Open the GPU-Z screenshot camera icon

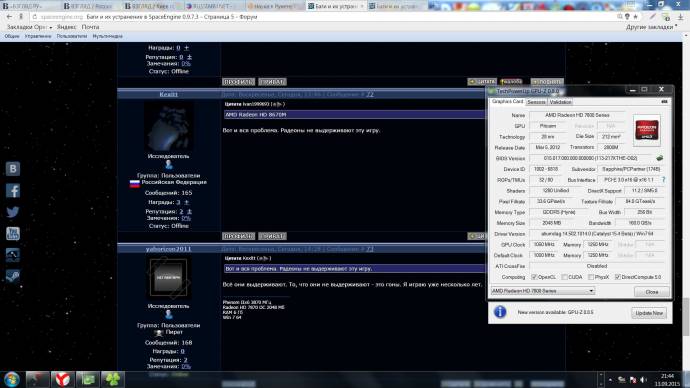664,102
